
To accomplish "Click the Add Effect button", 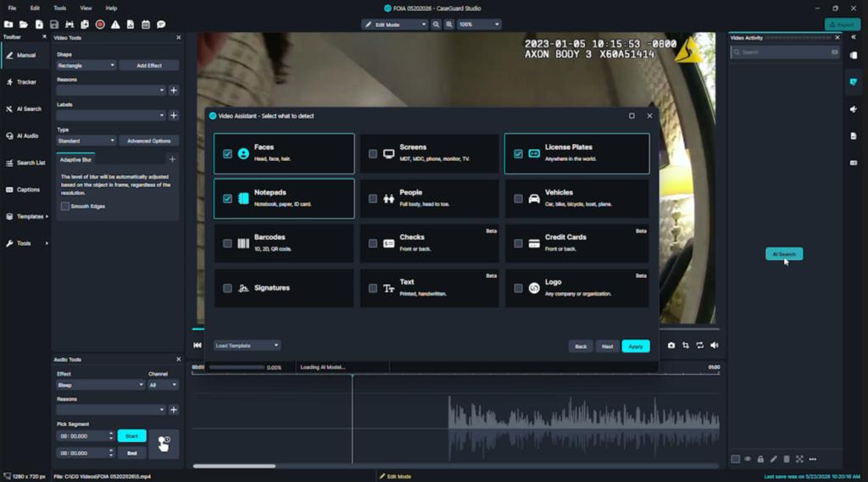I will tap(149, 65).
